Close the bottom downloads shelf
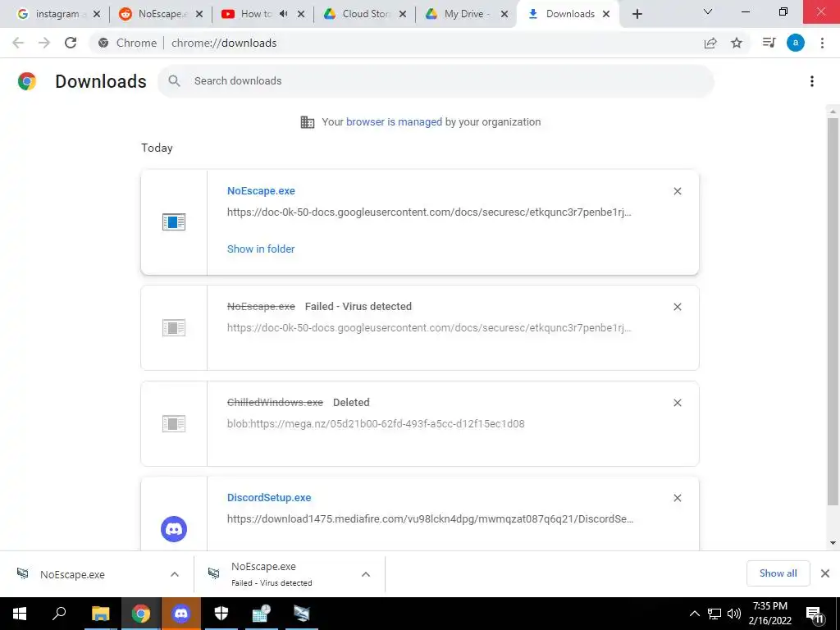The image size is (840, 630). [825, 573]
